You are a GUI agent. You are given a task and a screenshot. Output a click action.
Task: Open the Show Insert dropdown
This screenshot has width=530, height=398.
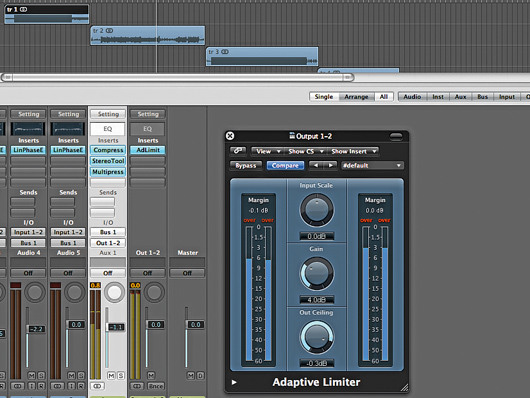[353, 151]
